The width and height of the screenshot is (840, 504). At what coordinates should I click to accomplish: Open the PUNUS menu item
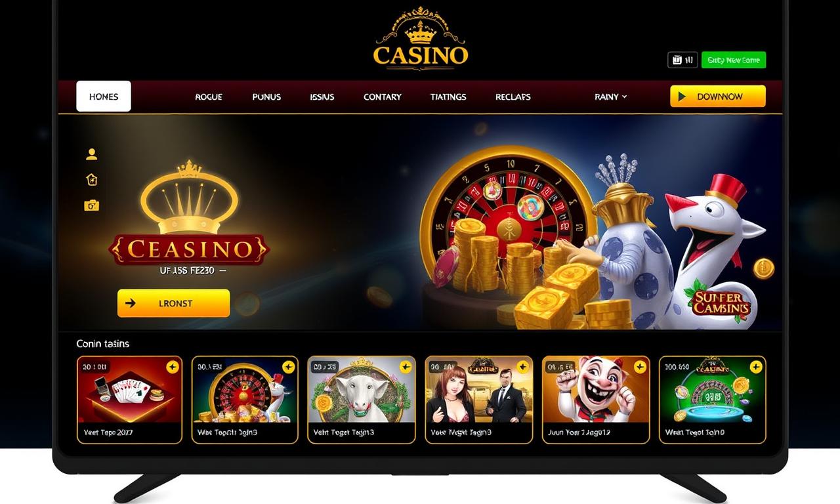[266, 96]
